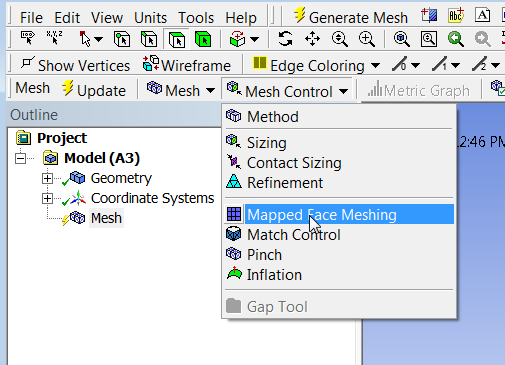
Task: Click the Previous View green arrow icon
Action: 456,39
